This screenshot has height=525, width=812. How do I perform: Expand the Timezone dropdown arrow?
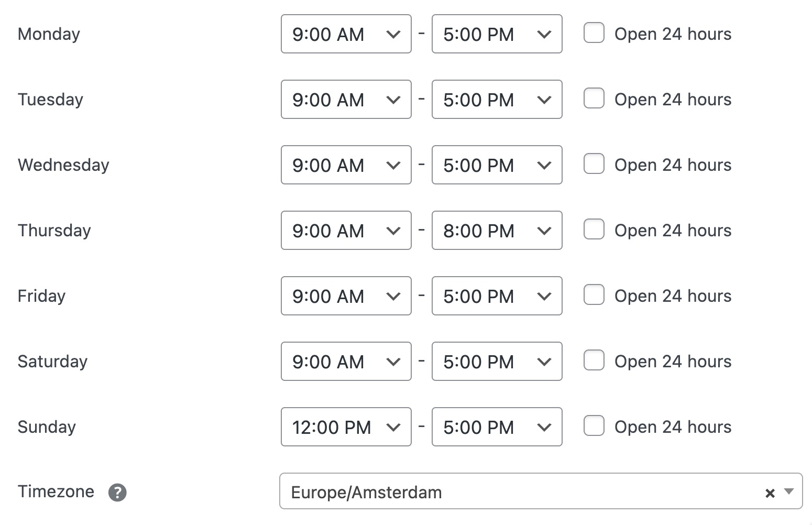click(x=789, y=491)
